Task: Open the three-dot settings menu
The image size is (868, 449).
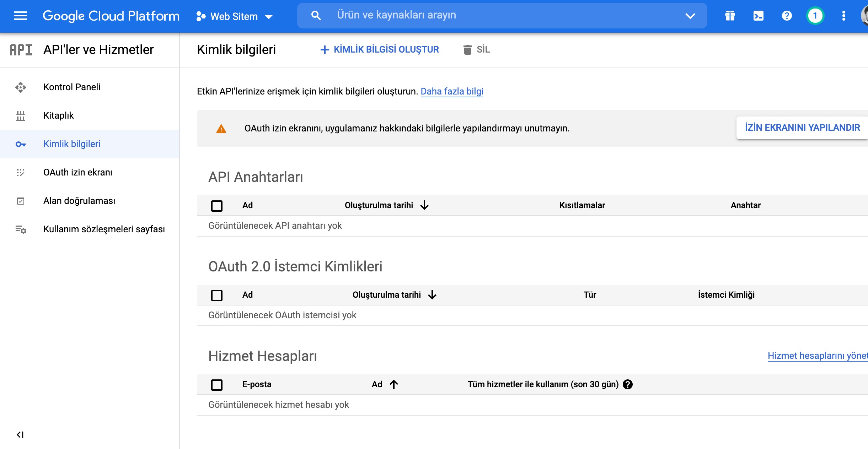Action: coord(844,16)
